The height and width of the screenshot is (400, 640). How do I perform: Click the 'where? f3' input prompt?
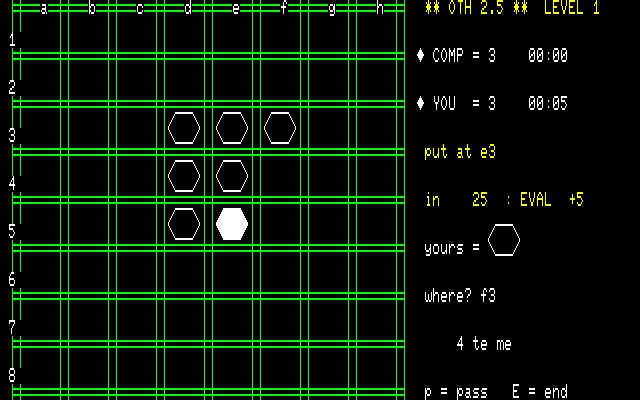pyautogui.click(x=460, y=295)
